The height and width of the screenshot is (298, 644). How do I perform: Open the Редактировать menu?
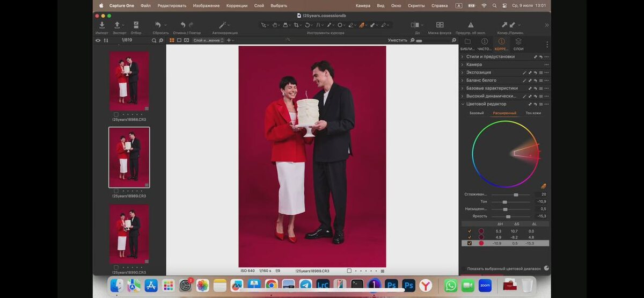pyautogui.click(x=172, y=5)
